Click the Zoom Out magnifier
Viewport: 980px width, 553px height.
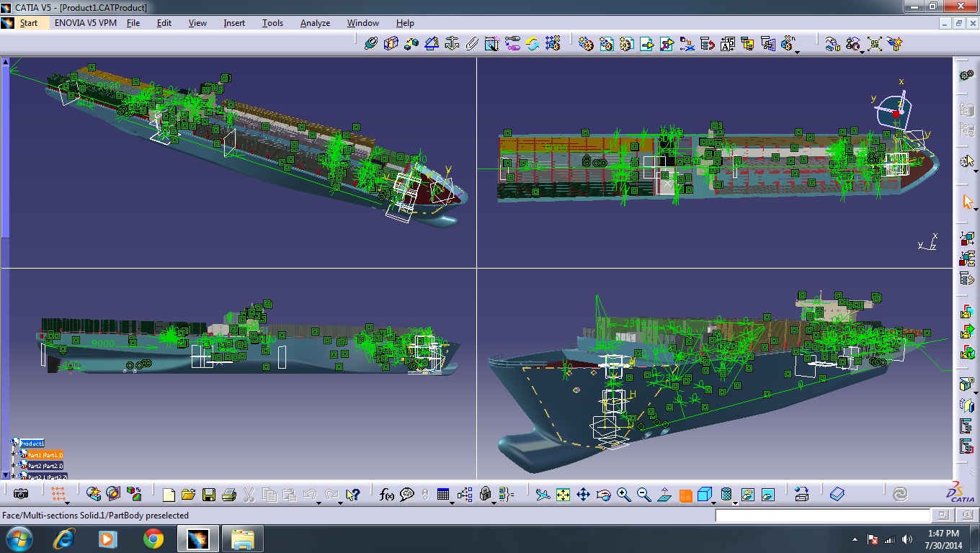pyautogui.click(x=643, y=495)
